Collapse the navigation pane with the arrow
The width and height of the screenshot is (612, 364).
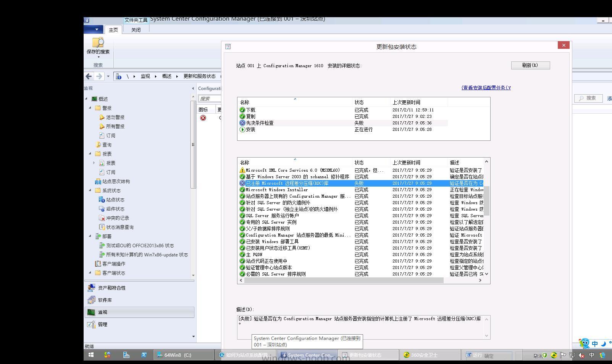click(193, 88)
